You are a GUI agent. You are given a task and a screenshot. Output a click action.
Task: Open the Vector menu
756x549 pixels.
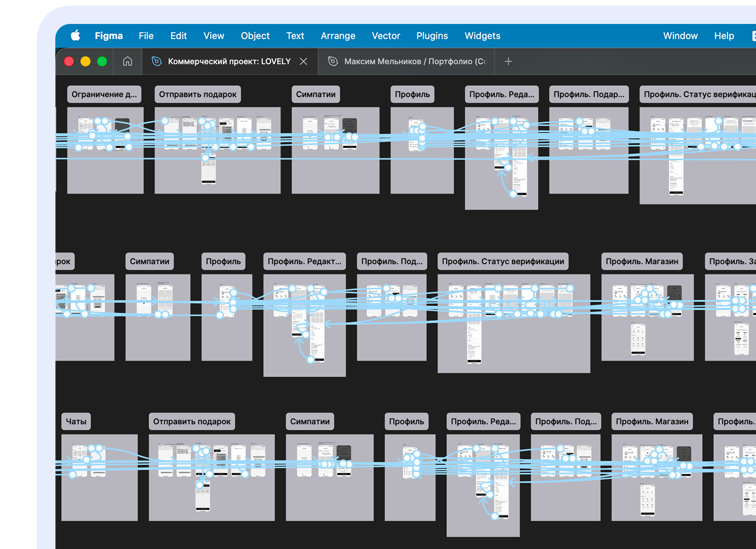point(385,35)
